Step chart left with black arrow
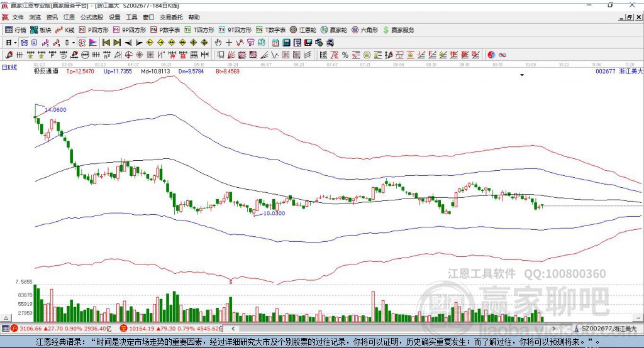The width and height of the screenshot is (644, 348). tap(128, 43)
